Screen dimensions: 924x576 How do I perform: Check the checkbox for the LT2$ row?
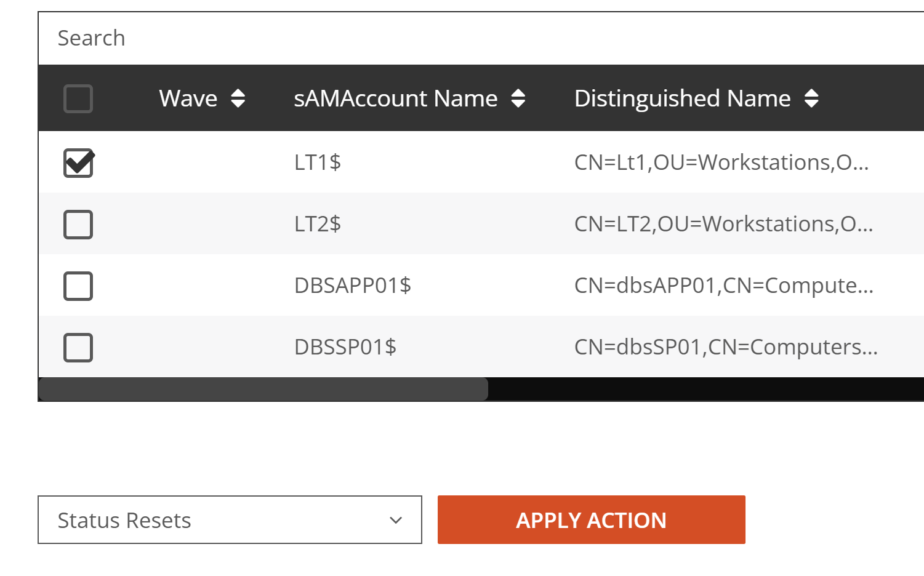(78, 225)
